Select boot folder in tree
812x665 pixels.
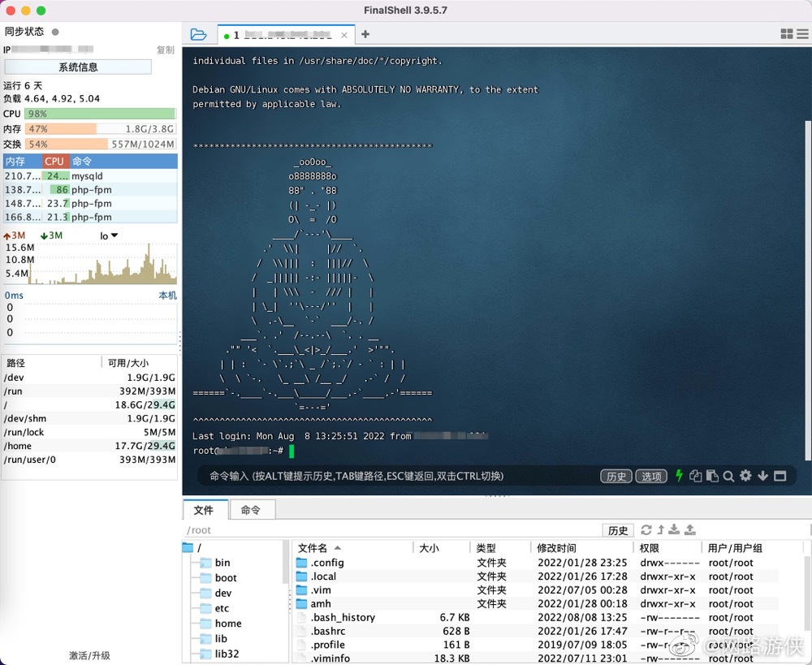(219, 577)
